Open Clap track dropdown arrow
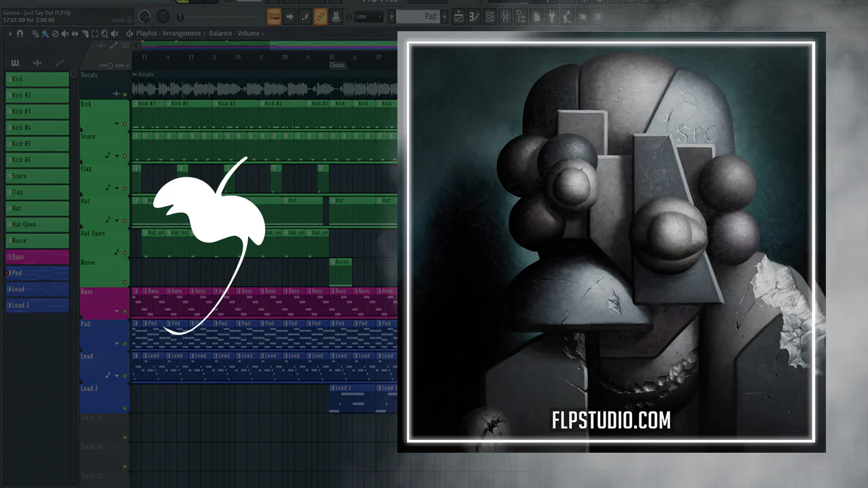The height and width of the screenshot is (488, 868). tap(117, 188)
